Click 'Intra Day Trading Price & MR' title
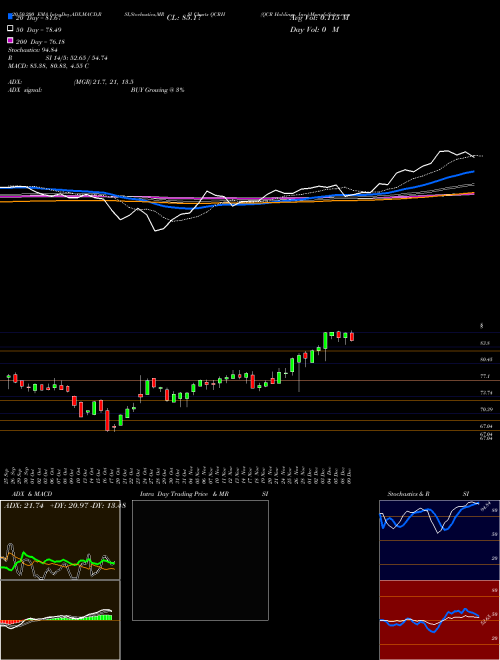Screen dimensions: 500x660 point(184,494)
